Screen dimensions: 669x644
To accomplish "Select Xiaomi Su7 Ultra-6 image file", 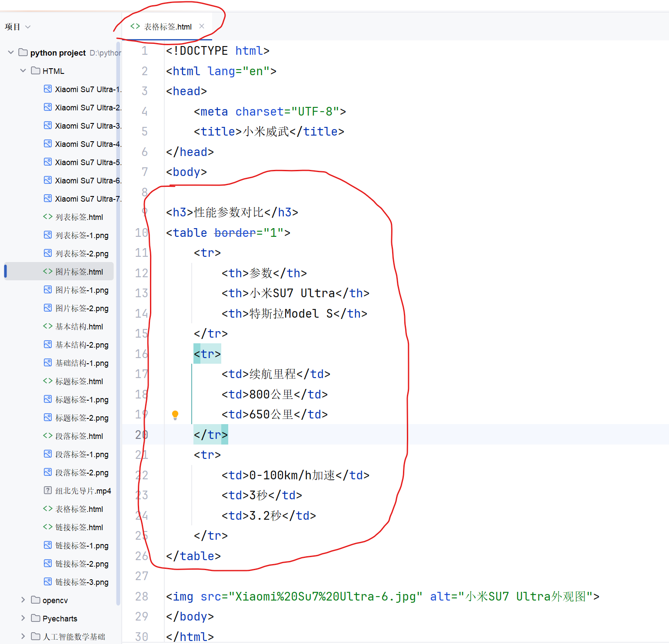I will tap(83, 180).
